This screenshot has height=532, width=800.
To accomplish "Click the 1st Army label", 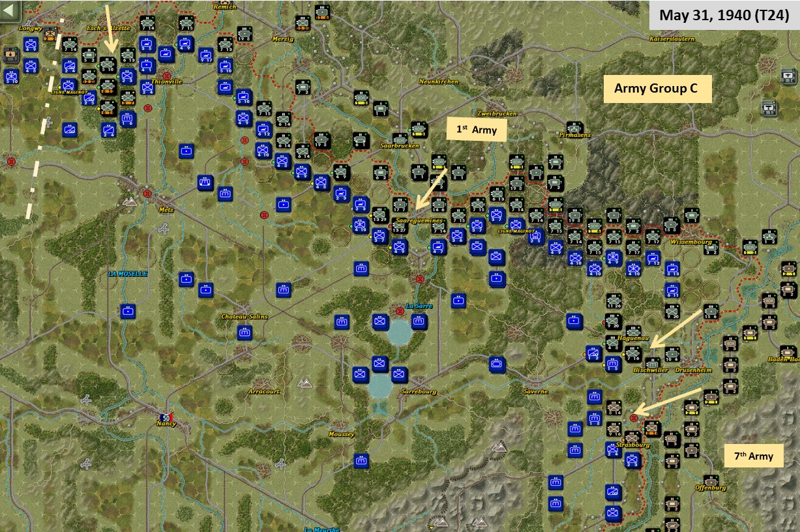I will click(477, 130).
